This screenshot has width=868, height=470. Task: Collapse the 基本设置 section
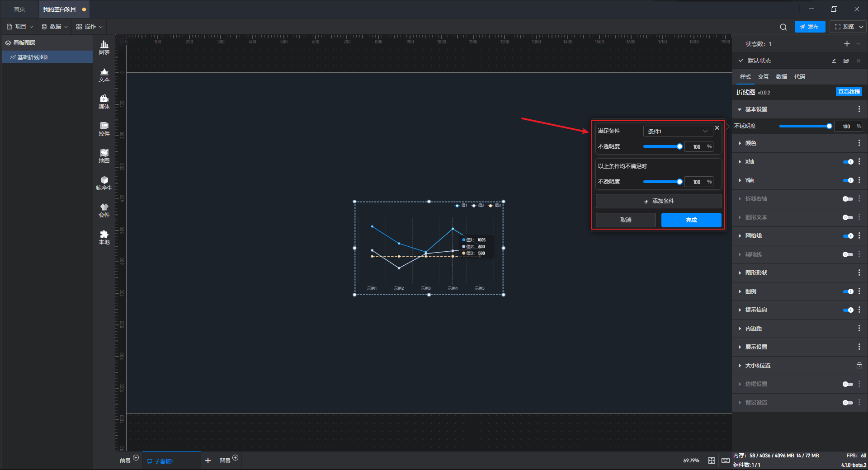(x=740, y=109)
